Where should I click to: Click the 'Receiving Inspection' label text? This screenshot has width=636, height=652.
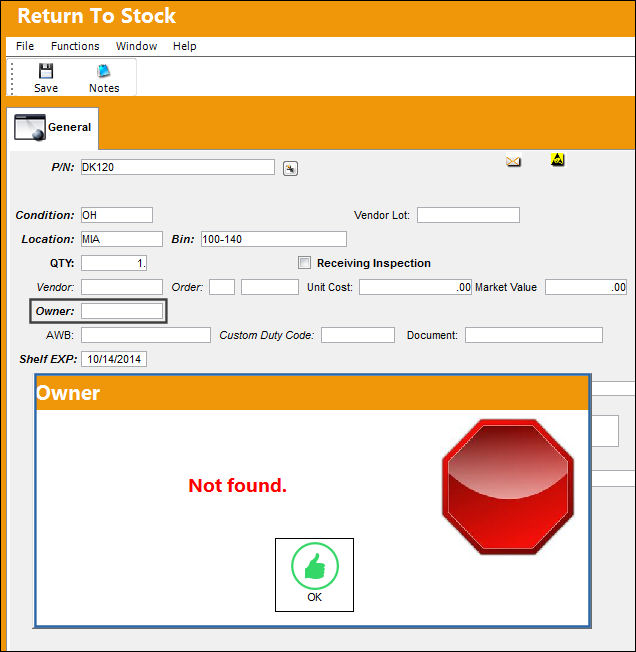click(x=374, y=263)
